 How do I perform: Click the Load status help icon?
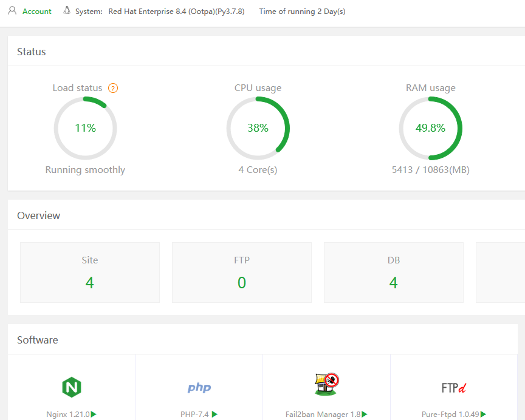coord(113,88)
